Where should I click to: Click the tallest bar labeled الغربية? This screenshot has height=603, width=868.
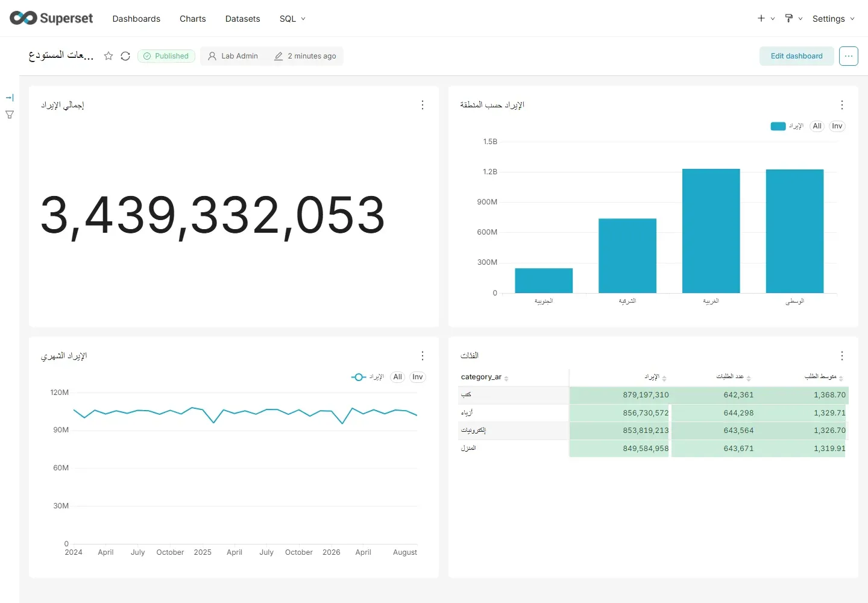[711, 231]
